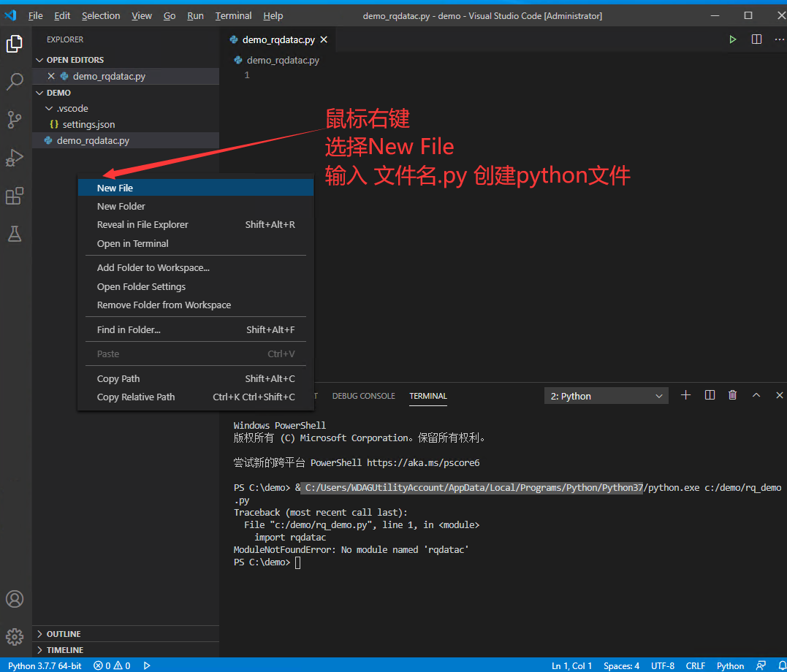Split the terminal panel
Viewport: 787px width, 672px height.
point(710,395)
